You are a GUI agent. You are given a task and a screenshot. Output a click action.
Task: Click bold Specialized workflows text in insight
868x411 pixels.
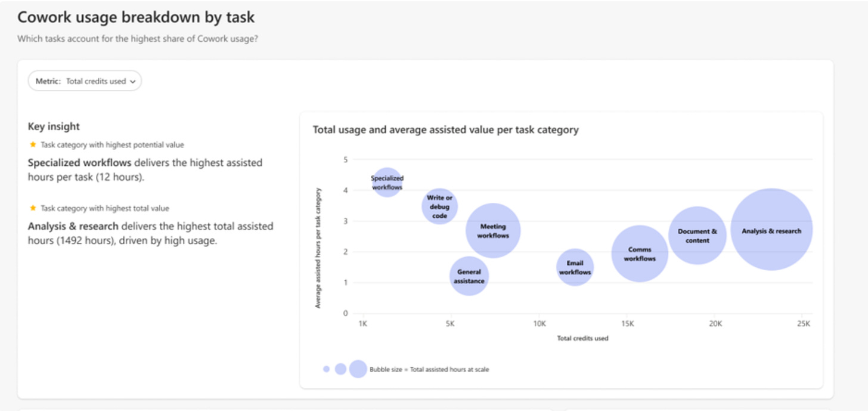(x=79, y=163)
